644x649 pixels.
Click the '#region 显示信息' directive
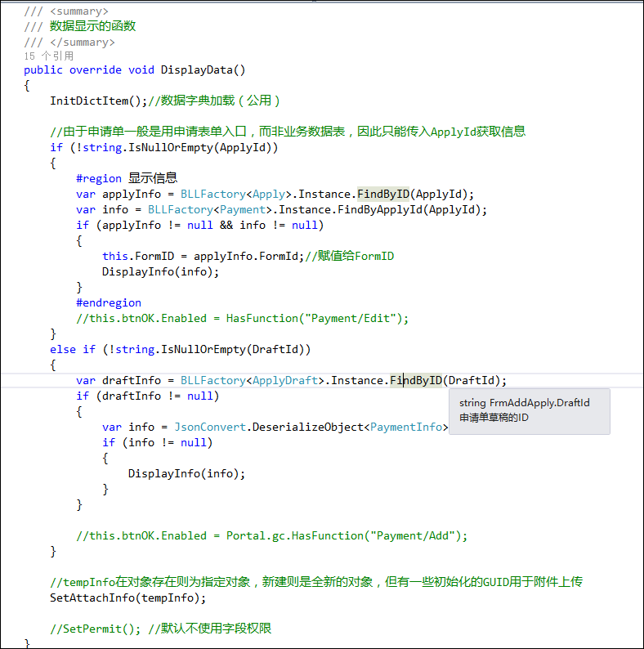[127, 178]
